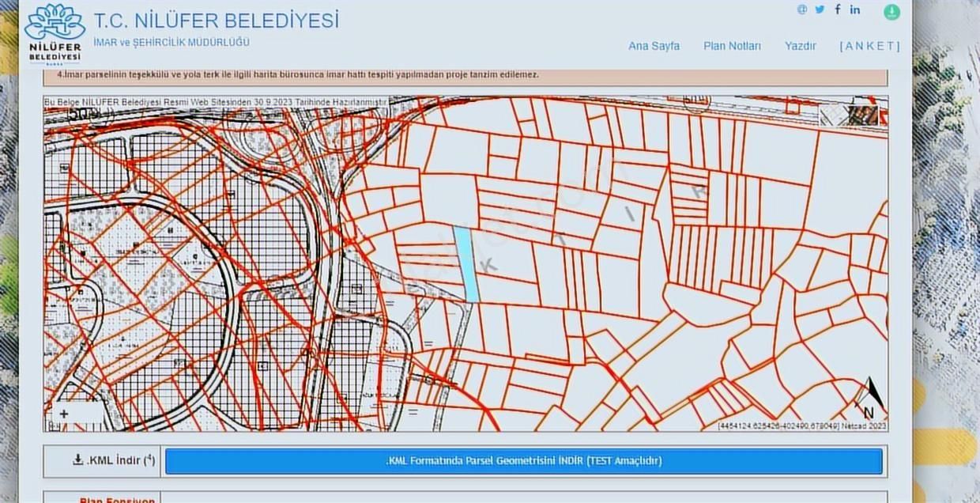This screenshot has width=980, height=503.
Task: Open Plan Notları page
Action: pos(732,46)
